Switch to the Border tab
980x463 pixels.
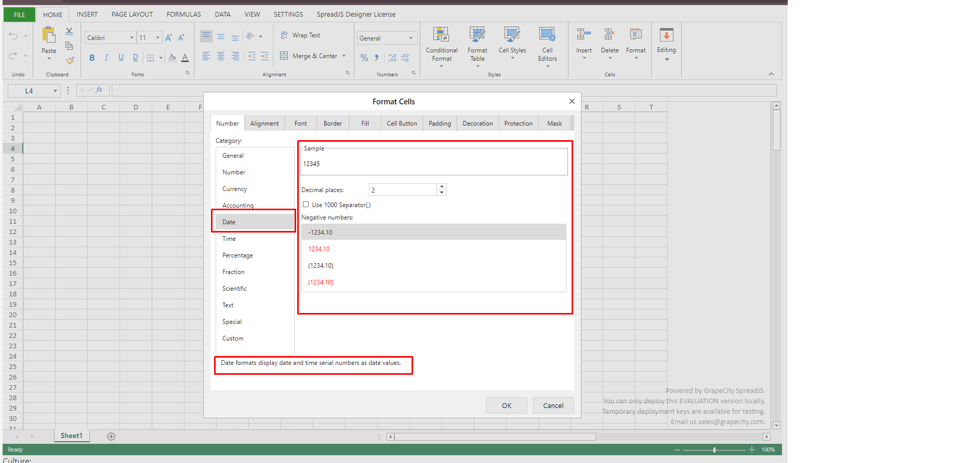[333, 124]
